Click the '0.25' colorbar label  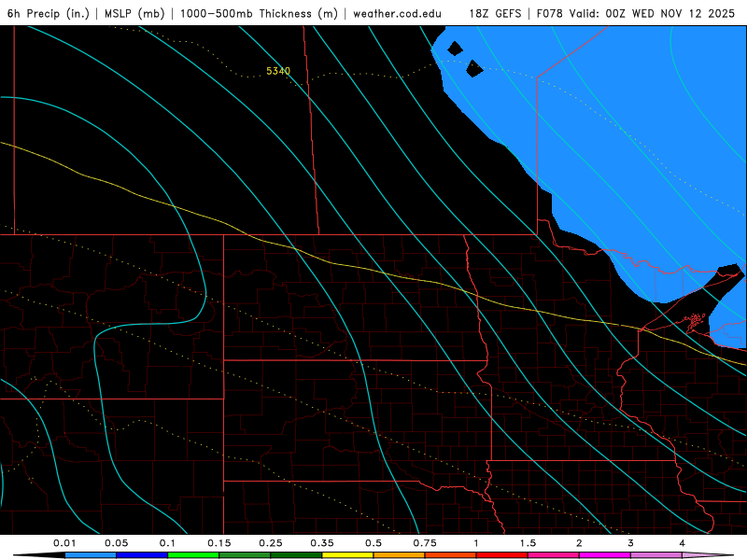click(x=271, y=543)
